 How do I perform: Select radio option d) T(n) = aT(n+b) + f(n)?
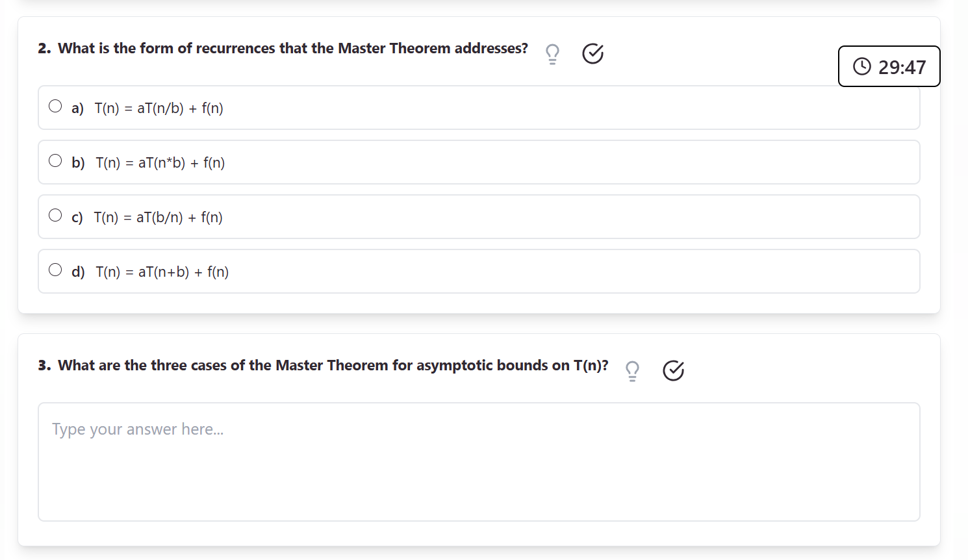55,269
